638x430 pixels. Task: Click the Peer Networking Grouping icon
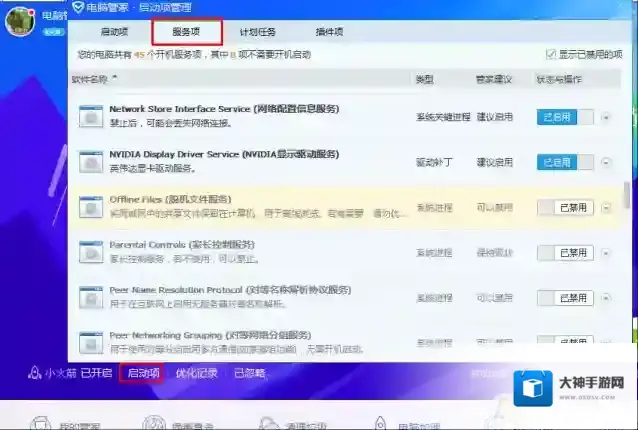tap(91, 343)
